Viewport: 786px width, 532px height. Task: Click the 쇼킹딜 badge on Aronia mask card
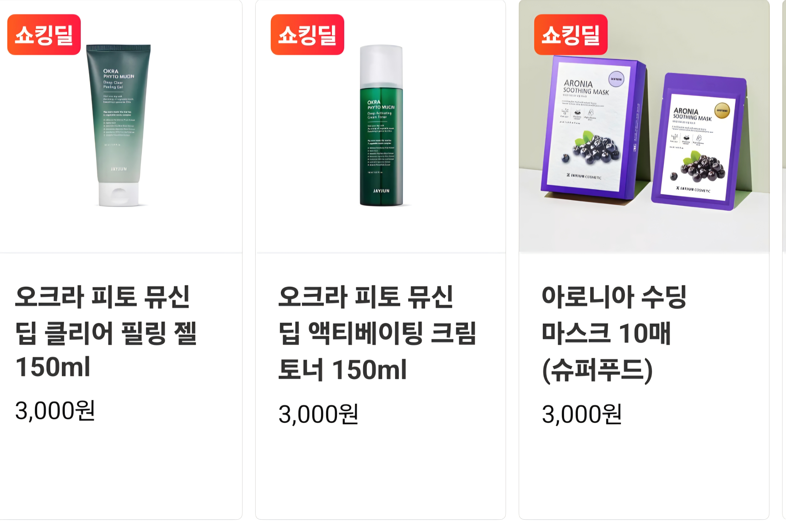pos(571,35)
